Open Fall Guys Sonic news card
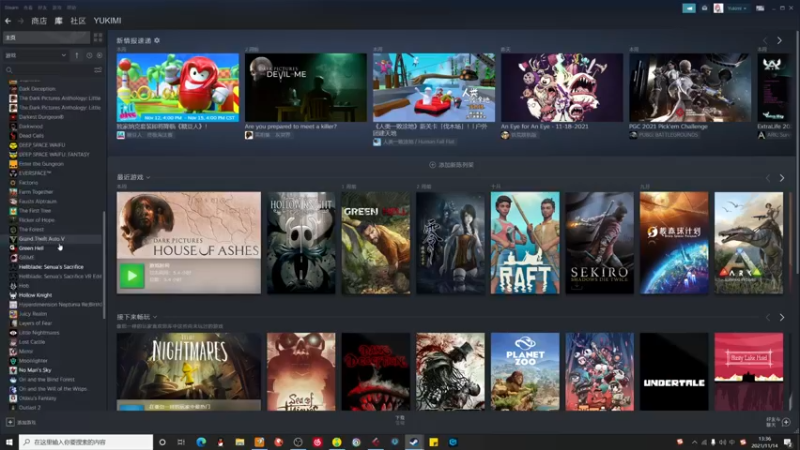The image size is (800, 450). click(178, 87)
